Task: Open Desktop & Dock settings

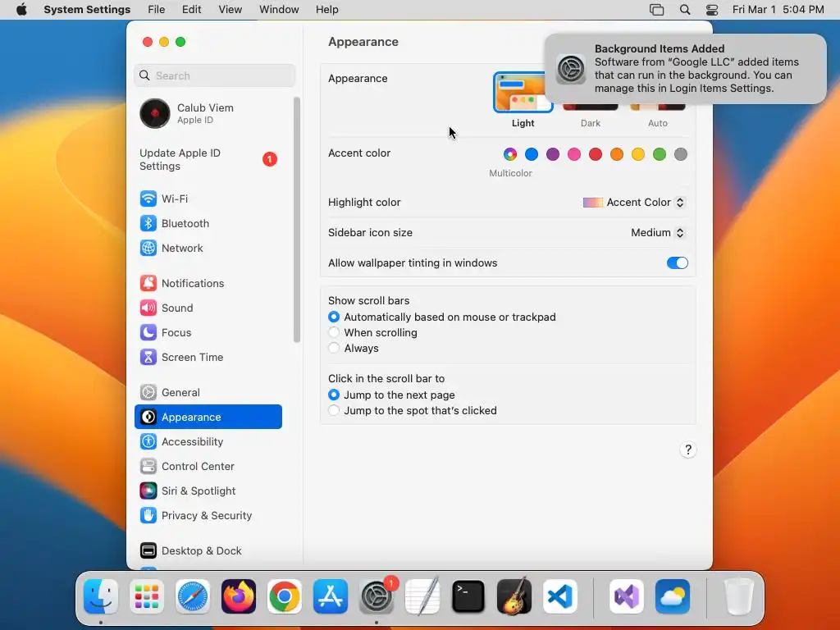Action: 208,551
